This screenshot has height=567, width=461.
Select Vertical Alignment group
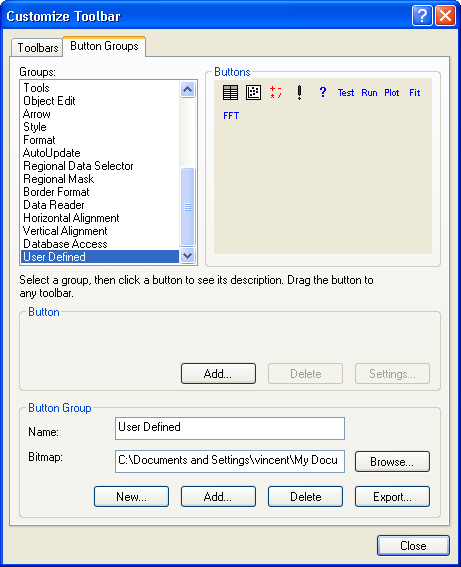(x=100, y=231)
